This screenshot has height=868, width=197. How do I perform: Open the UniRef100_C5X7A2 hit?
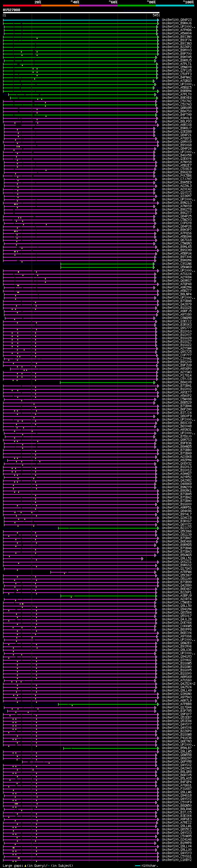tap(177, 101)
